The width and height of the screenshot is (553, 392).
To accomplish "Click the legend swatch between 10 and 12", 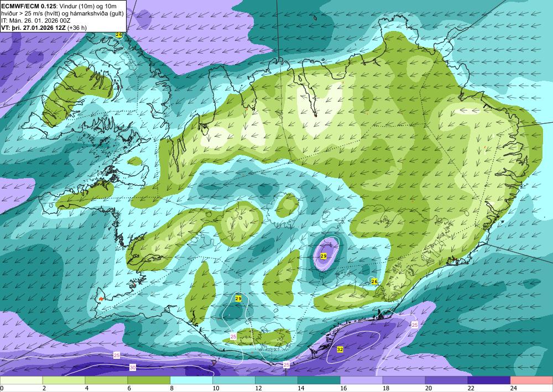I will (234, 380).
